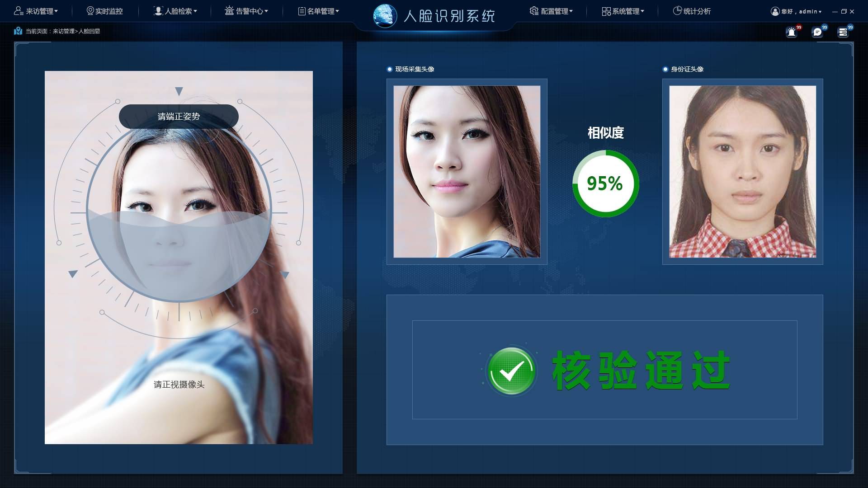Select the 统计分析 icon
The height and width of the screenshot is (488, 868).
[677, 11]
